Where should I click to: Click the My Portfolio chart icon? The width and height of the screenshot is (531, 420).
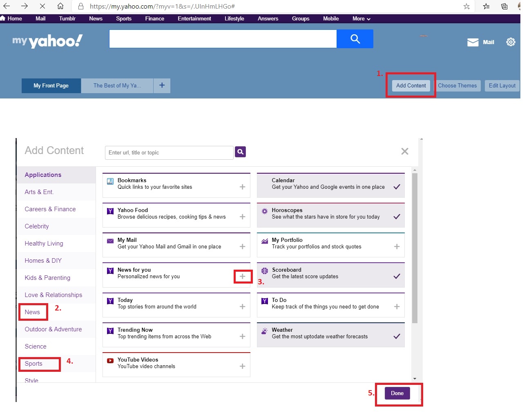[x=265, y=241]
